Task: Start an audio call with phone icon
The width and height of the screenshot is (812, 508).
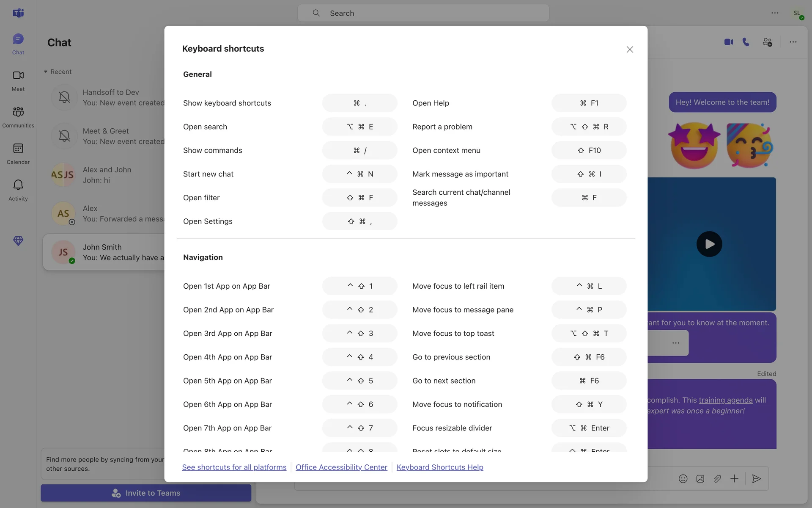Action: [746, 42]
